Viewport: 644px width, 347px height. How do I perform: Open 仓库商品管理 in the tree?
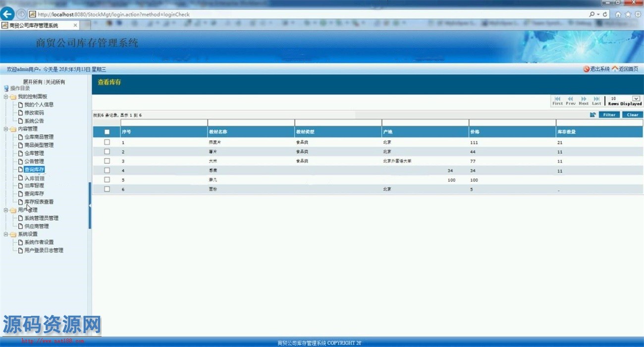pos(39,137)
